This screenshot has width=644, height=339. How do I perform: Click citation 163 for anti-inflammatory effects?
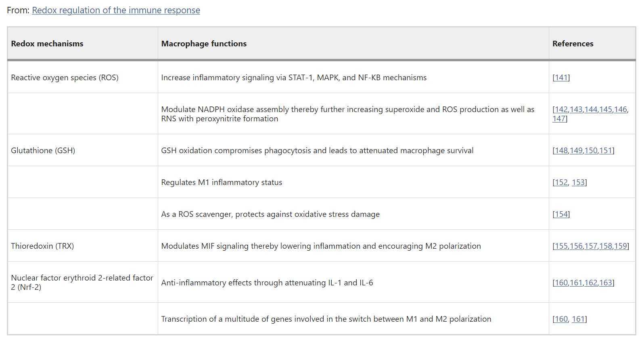coord(606,283)
